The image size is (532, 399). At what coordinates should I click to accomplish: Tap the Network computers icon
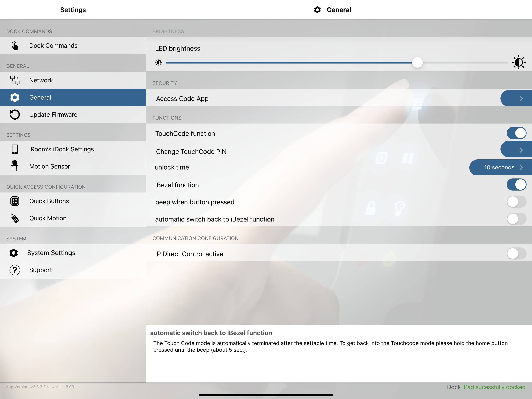(x=15, y=80)
